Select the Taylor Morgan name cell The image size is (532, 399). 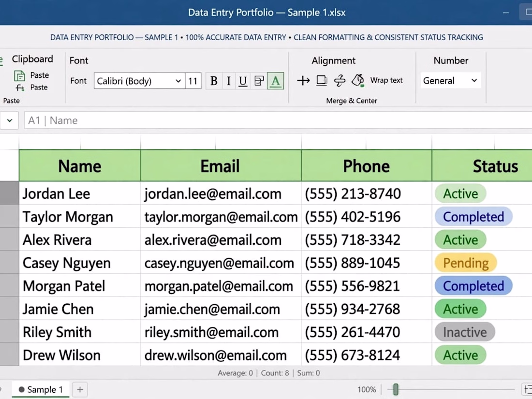click(x=80, y=217)
